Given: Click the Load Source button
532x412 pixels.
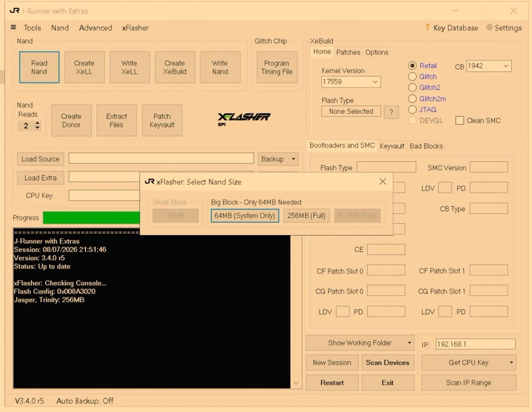Looking at the screenshot, I should click(41, 159).
